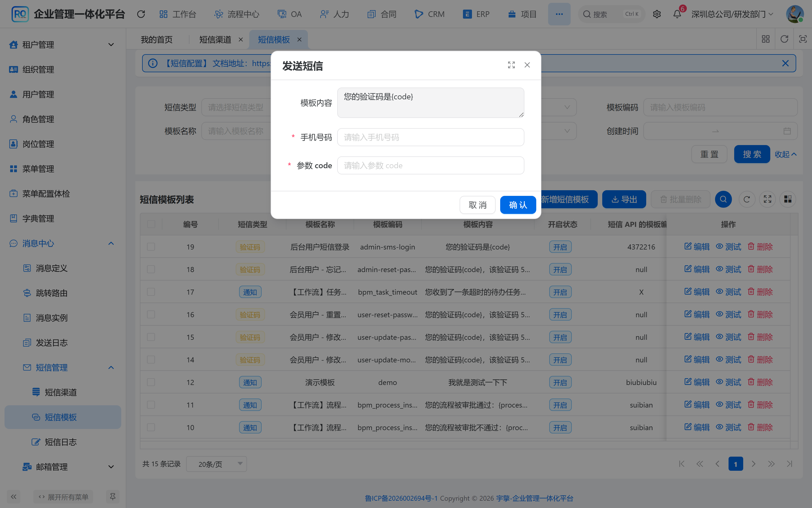Check the checkbox for row 10

click(151, 427)
